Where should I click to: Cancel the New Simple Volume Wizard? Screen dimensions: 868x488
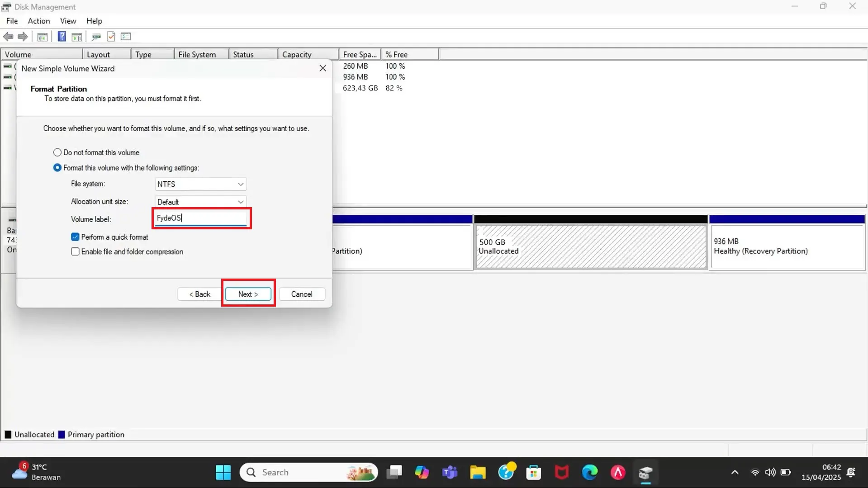coord(301,294)
